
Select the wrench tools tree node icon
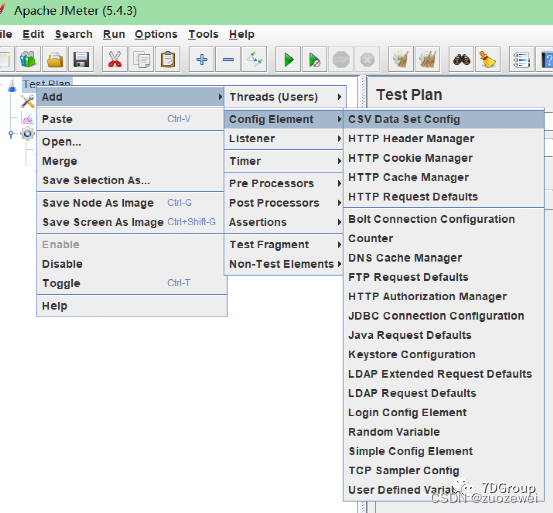pos(28,102)
